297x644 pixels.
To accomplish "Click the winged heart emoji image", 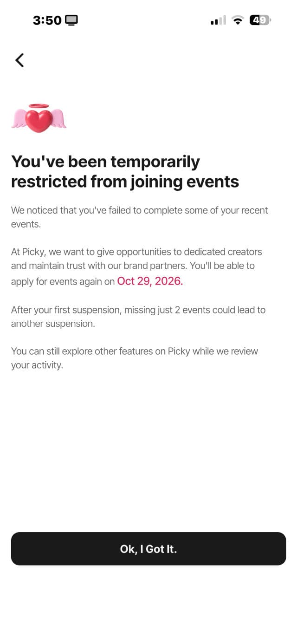I will click(x=39, y=118).
